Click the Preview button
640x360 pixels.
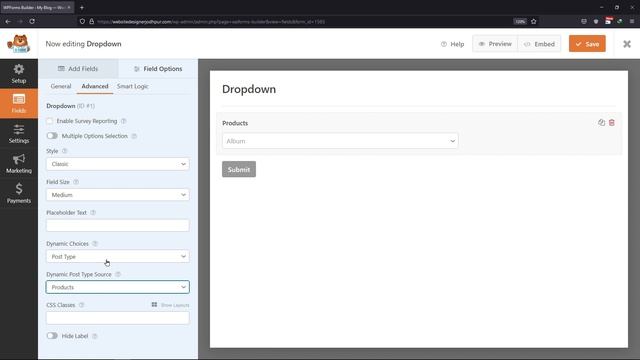[x=495, y=44]
